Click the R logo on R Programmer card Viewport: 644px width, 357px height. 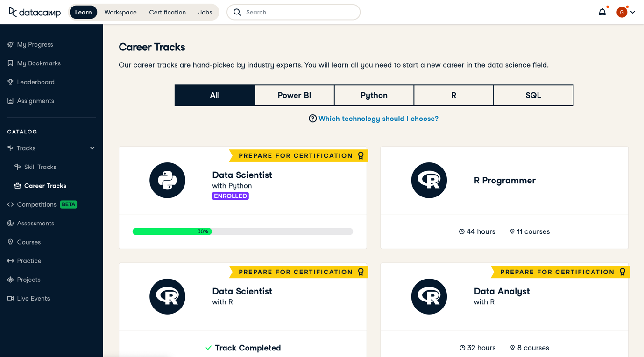[429, 180]
